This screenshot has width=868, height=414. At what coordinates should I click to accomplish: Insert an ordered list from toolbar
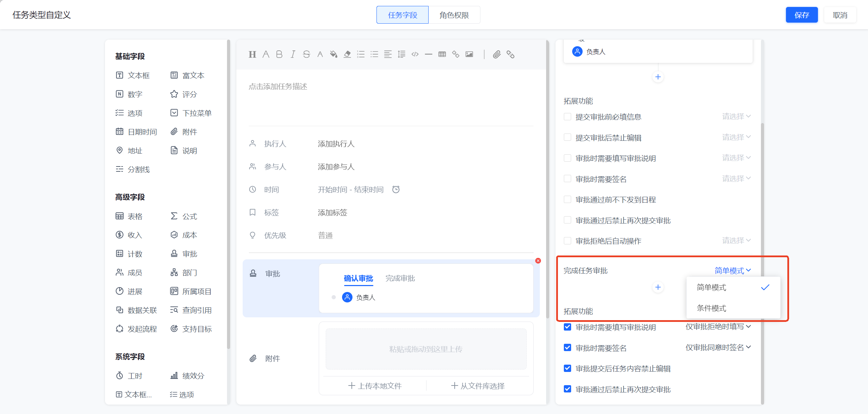pyautogui.click(x=361, y=54)
